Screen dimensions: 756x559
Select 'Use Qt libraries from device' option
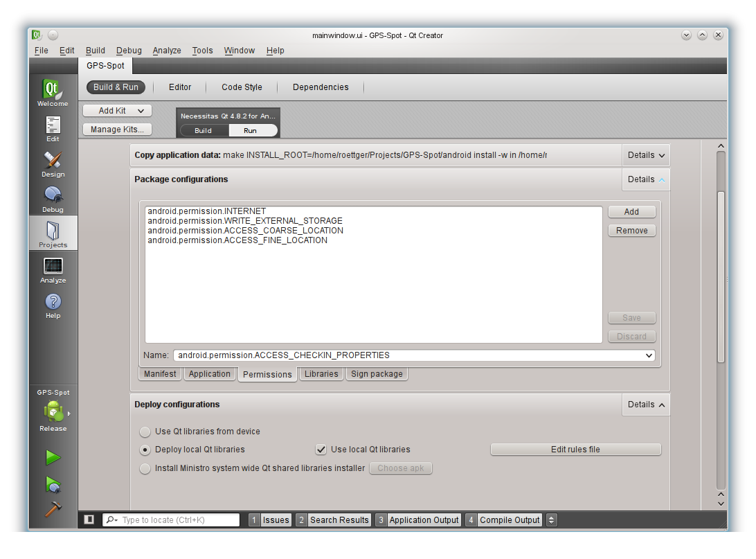click(145, 432)
